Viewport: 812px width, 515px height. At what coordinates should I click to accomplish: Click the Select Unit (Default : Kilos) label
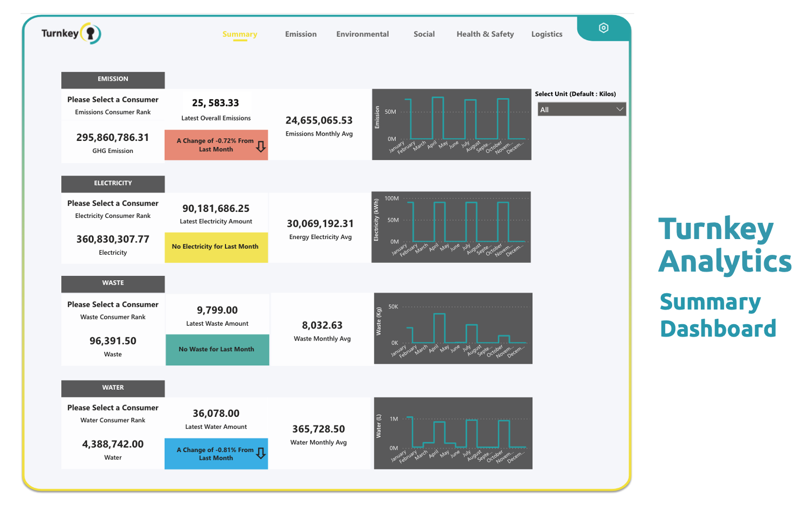[576, 94]
